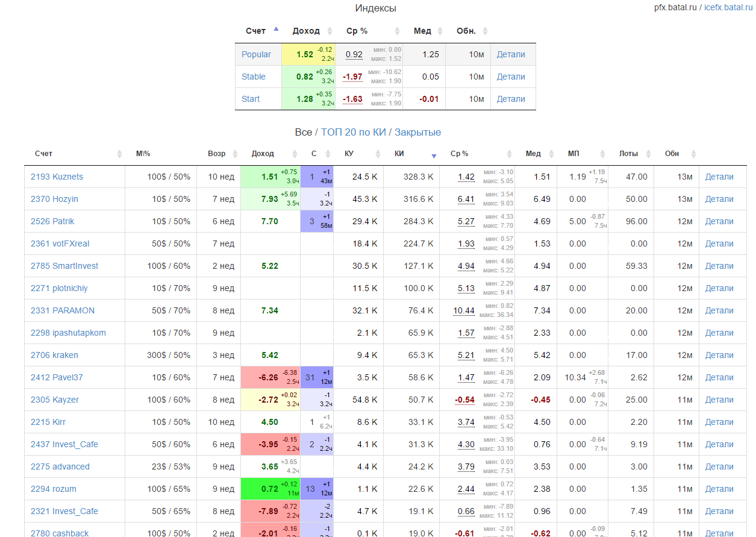Visit icefx.batal.ru link

tap(728, 7)
